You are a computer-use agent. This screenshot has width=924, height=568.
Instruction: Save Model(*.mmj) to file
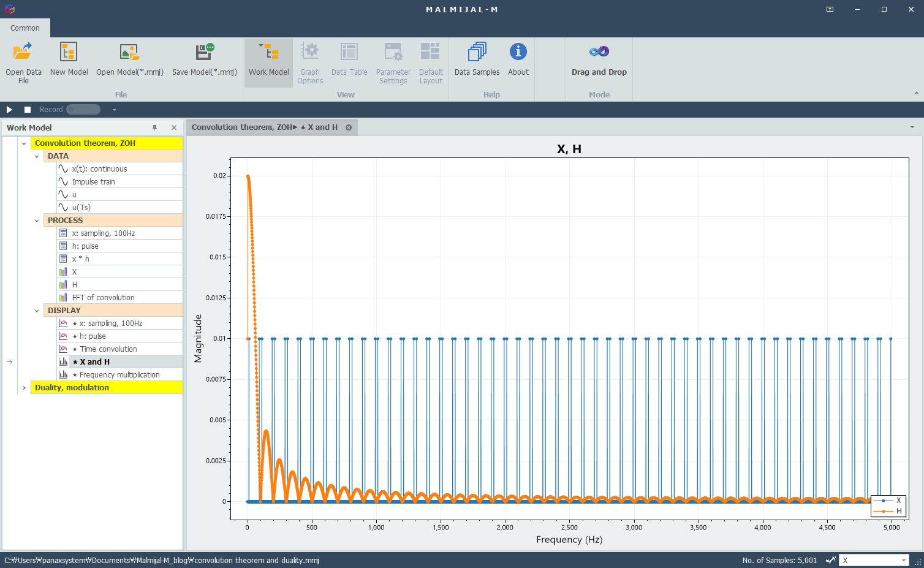click(204, 62)
